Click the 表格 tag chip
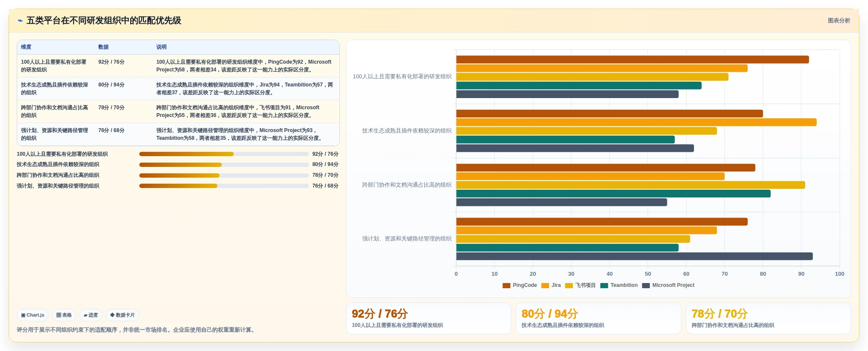 pos(64,315)
